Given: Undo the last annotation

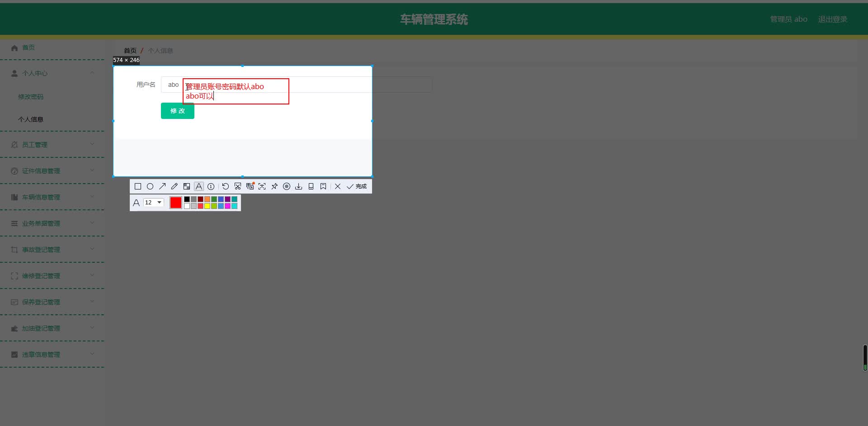Looking at the screenshot, I should coord(226,186).
